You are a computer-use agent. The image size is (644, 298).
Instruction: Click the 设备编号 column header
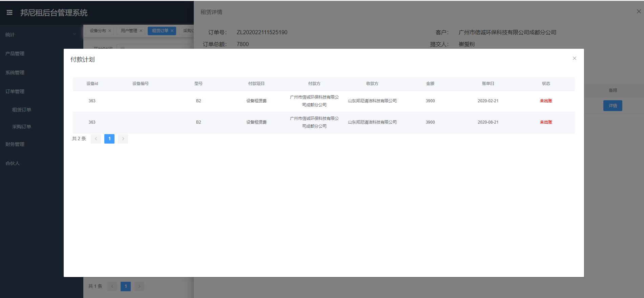point(141,84)
